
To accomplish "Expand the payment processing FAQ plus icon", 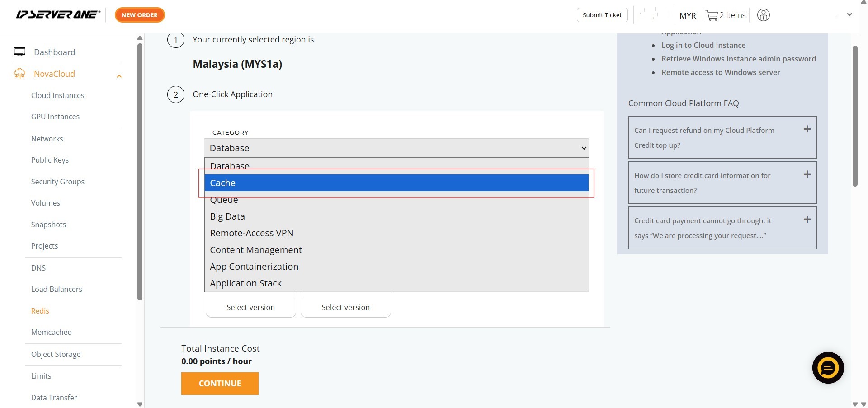I will point(807,220).
